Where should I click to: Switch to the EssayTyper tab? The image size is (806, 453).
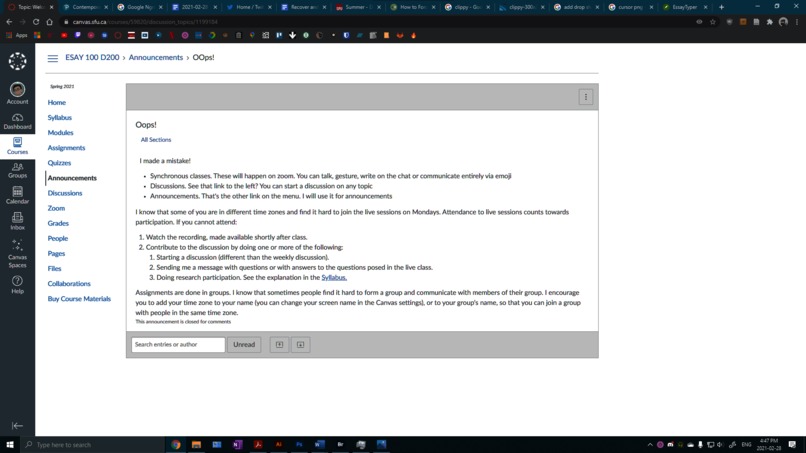[686, 7]
